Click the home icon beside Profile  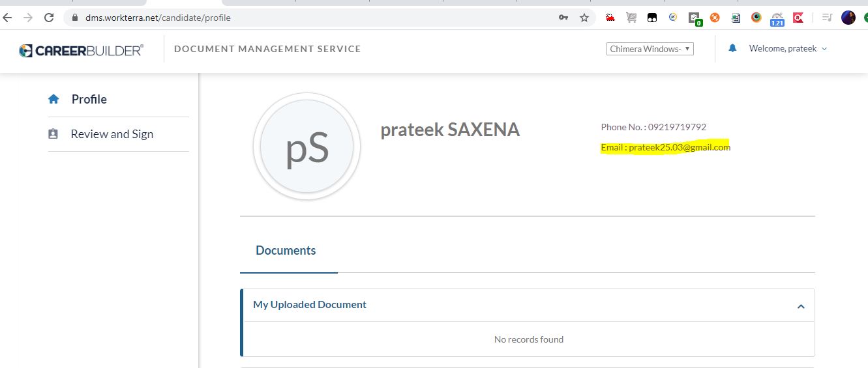click(x=53, y=100)
